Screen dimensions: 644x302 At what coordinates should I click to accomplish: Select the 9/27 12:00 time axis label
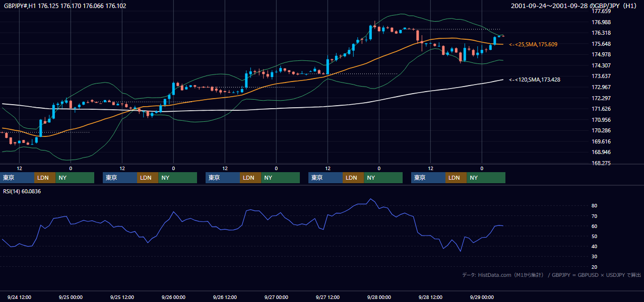click(328, 297)
